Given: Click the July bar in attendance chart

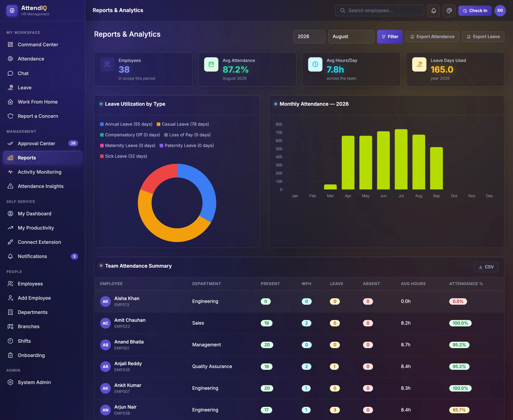Looking at the screenshot, I should (401, 159).
